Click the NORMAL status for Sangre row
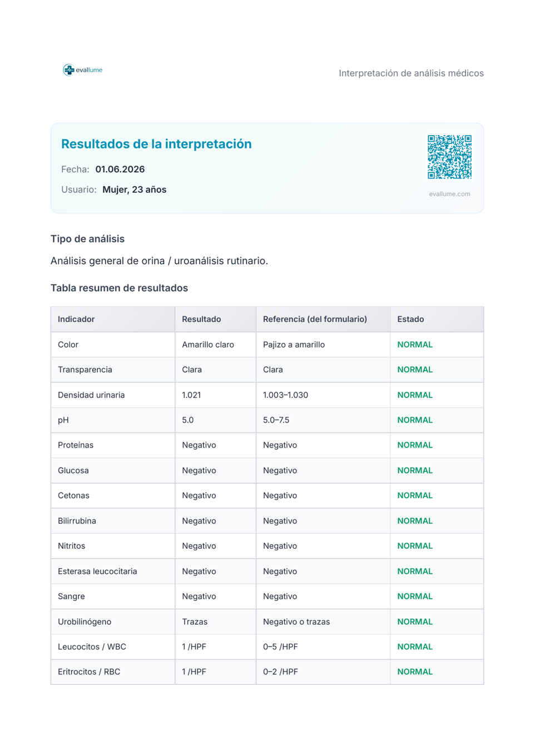Screen dimensions: 535x756 click(x=415, y=596)
